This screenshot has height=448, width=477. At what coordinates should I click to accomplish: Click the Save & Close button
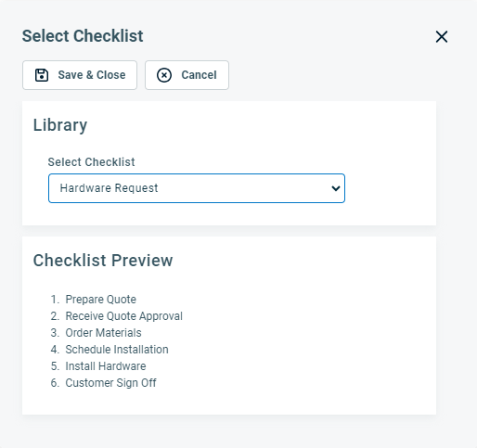[80, 75]
